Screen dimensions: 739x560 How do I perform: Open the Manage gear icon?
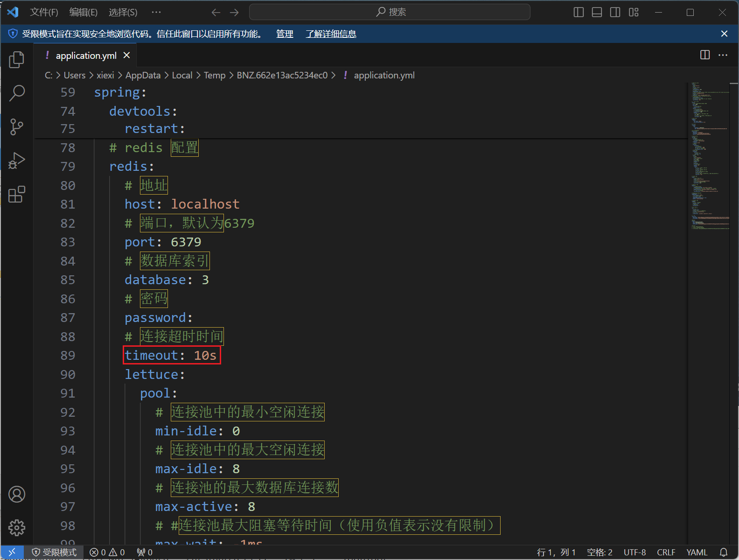(x=17, y=528)
